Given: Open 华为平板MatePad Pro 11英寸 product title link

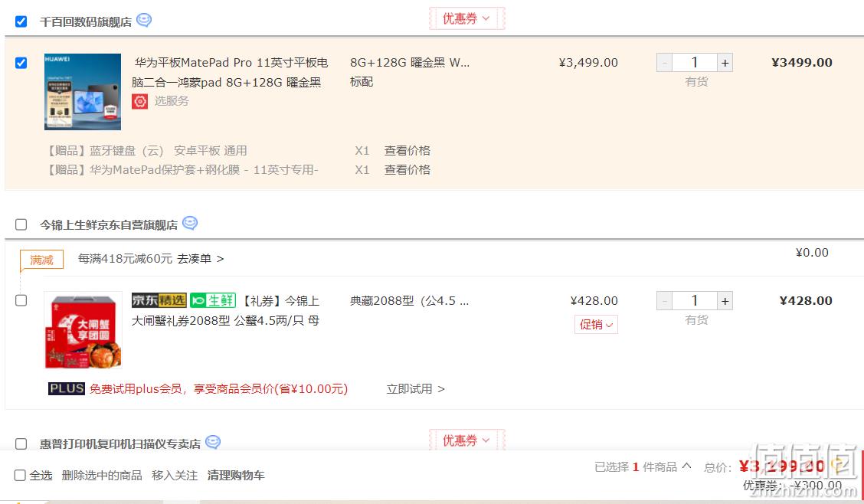Looking at the screenshot, I should (x=229, y=72).
